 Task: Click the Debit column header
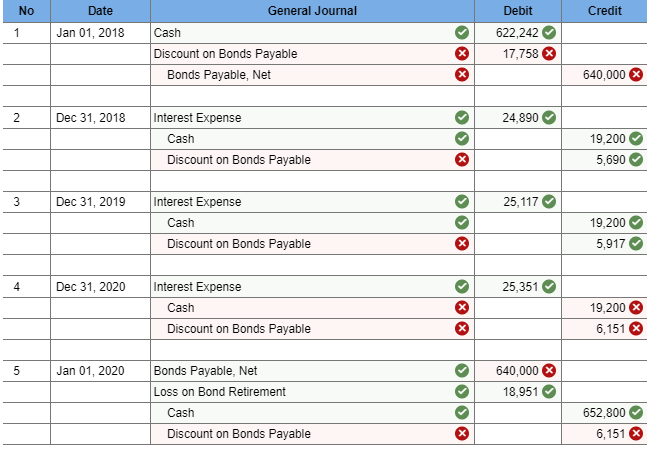[518, 11]
